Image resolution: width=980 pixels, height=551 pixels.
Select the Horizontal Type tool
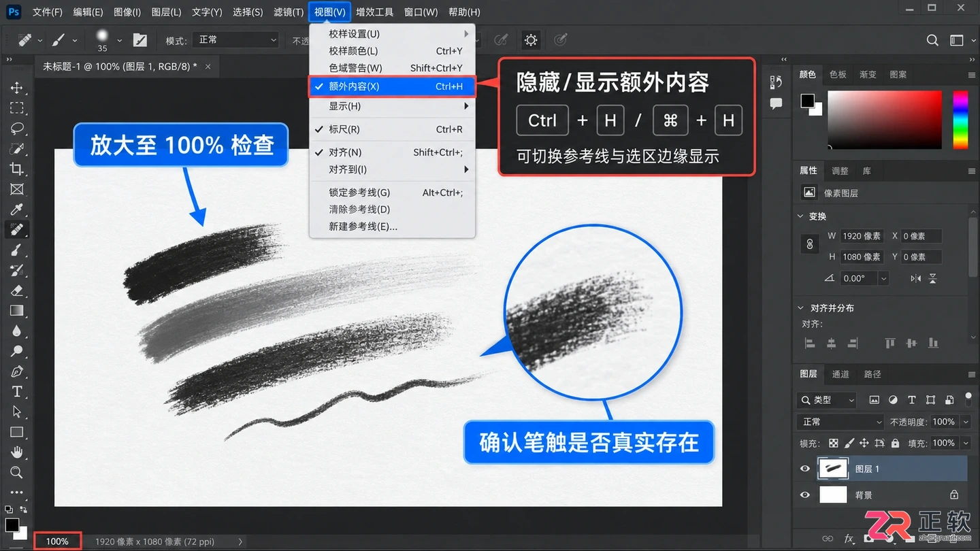pos(17,392)
